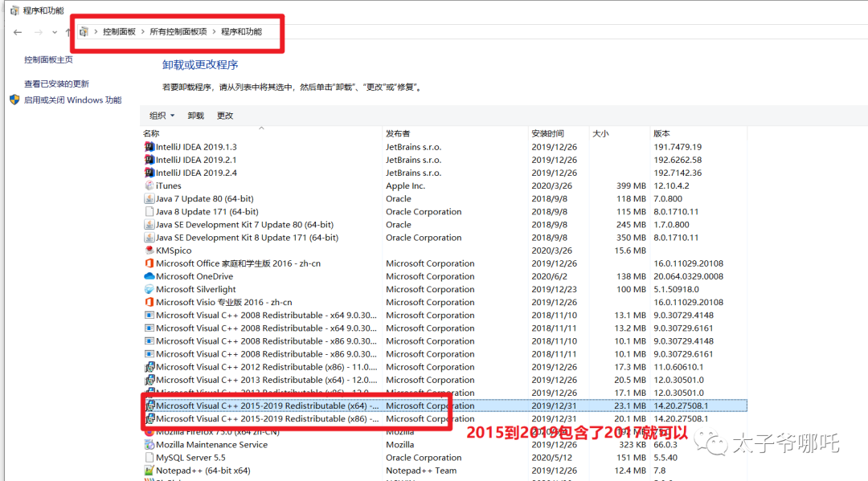Viewport: 868px width, 481px height.
Task: Select Microsoft Silverlight program name
Action: coord(195,289)
